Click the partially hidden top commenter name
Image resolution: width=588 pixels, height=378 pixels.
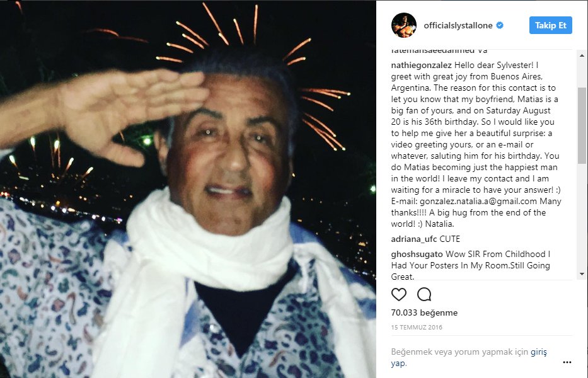[x=427, y=51]
